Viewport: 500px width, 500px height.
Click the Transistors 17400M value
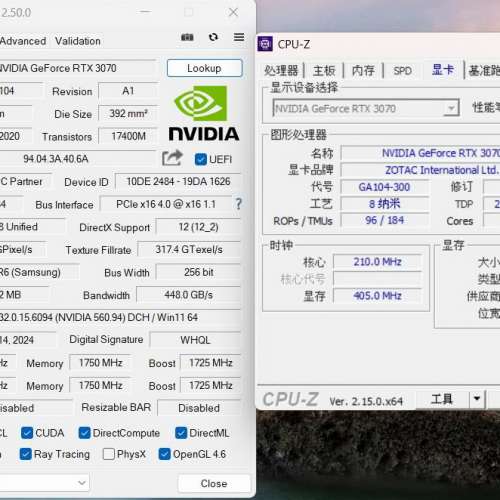pos(128,136)
